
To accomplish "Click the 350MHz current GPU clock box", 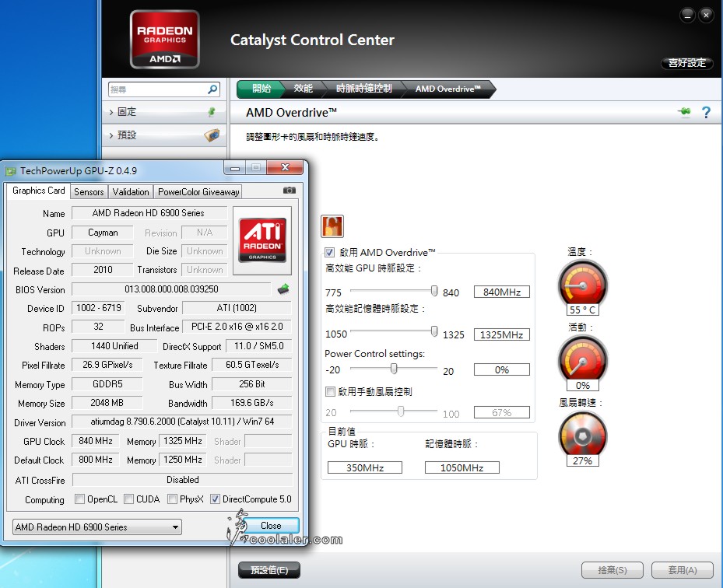I will pos(365,467).
